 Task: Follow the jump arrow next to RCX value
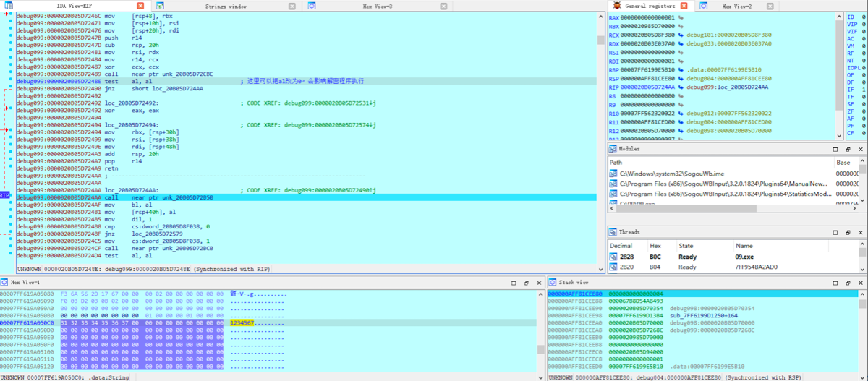[681, 35]
